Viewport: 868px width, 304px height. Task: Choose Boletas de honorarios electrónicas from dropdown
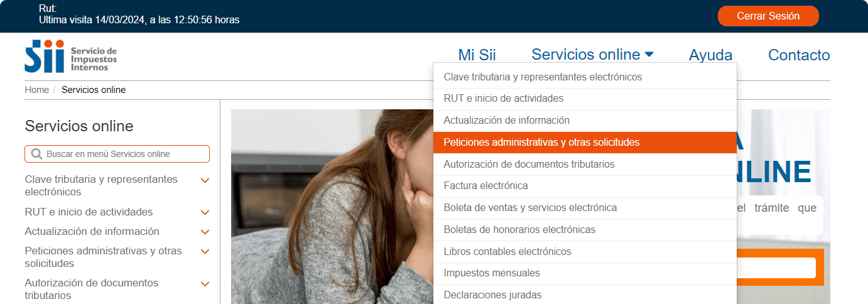tap(585, 230)
